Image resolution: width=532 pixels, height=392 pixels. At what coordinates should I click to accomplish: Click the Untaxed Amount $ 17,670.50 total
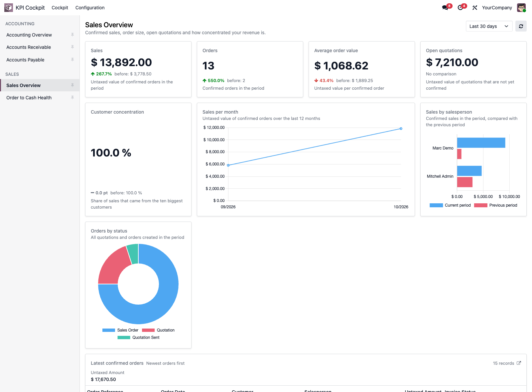coord(103,379)
